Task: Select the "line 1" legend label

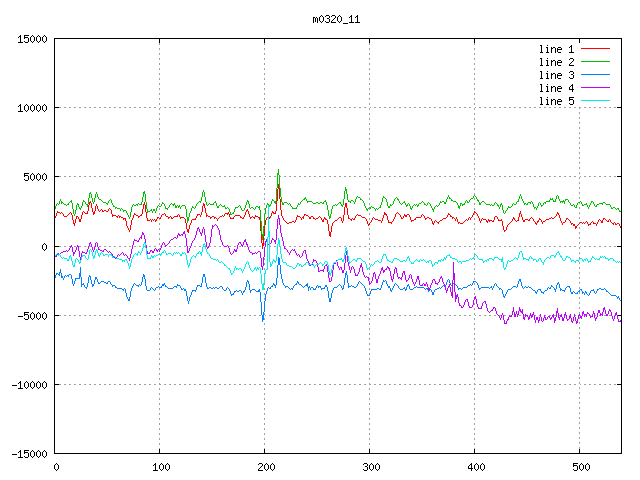Action: click(x=556, y=49)
